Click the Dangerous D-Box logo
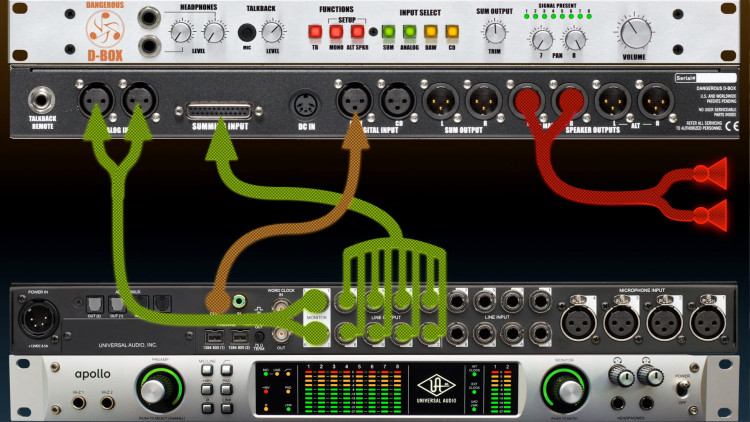The image size is (750, 422). [x=105, y=29]
